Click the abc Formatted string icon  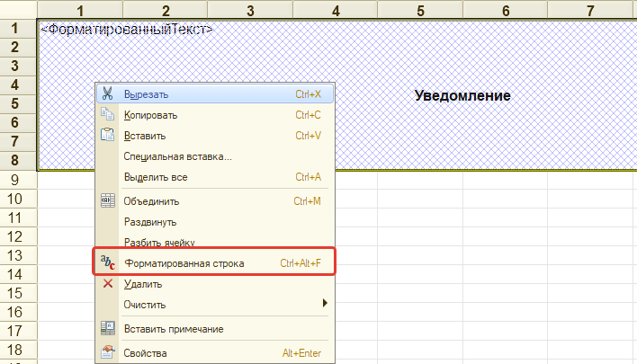pos(108,262)
